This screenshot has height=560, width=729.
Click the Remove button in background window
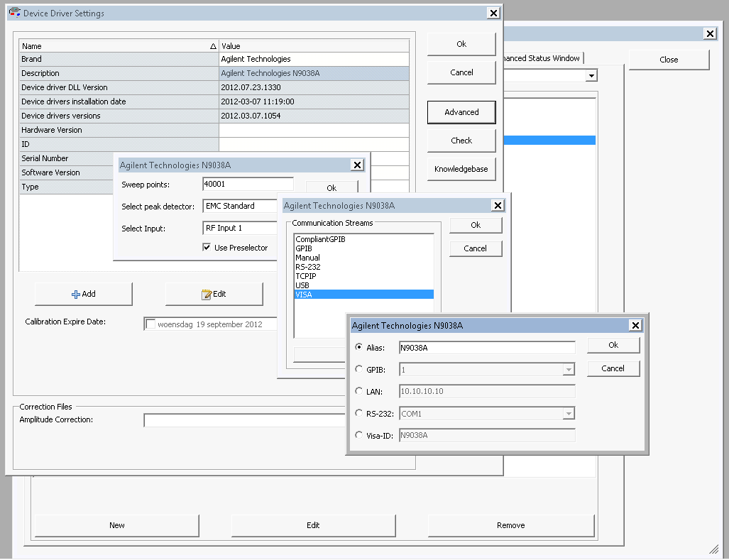511,525
